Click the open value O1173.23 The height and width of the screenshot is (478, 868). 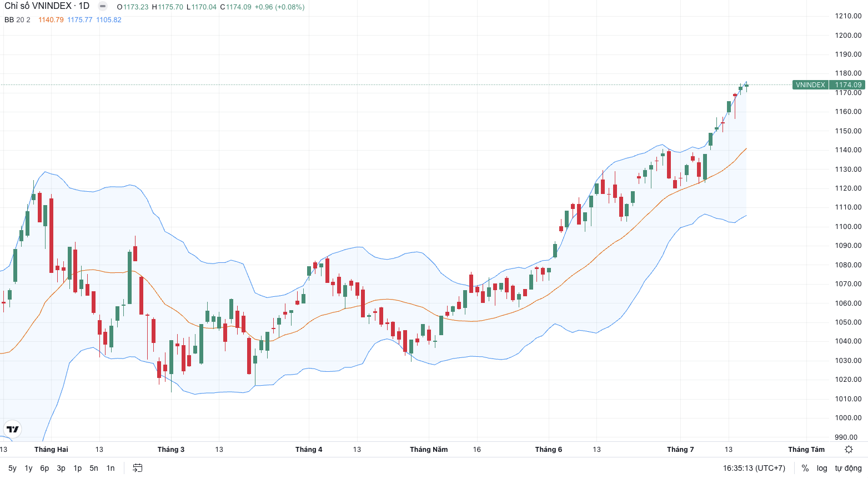(133, 7)
